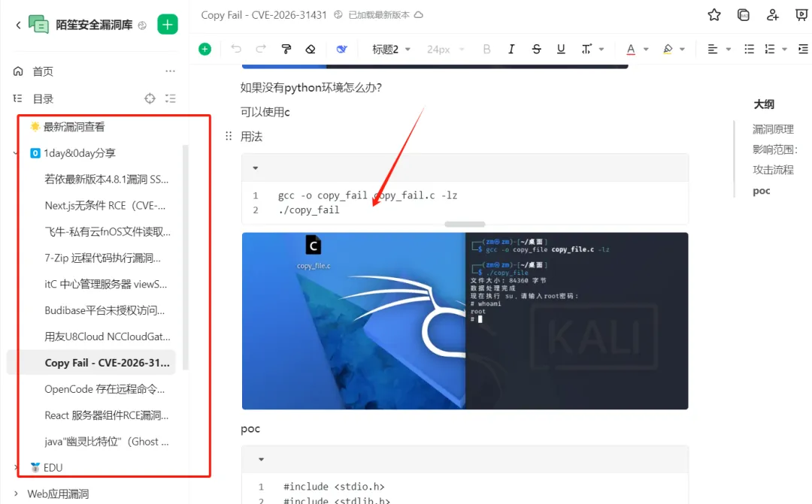Open the alignment dropdown arrow
The image size is (812, 504).
pos(728,49)
